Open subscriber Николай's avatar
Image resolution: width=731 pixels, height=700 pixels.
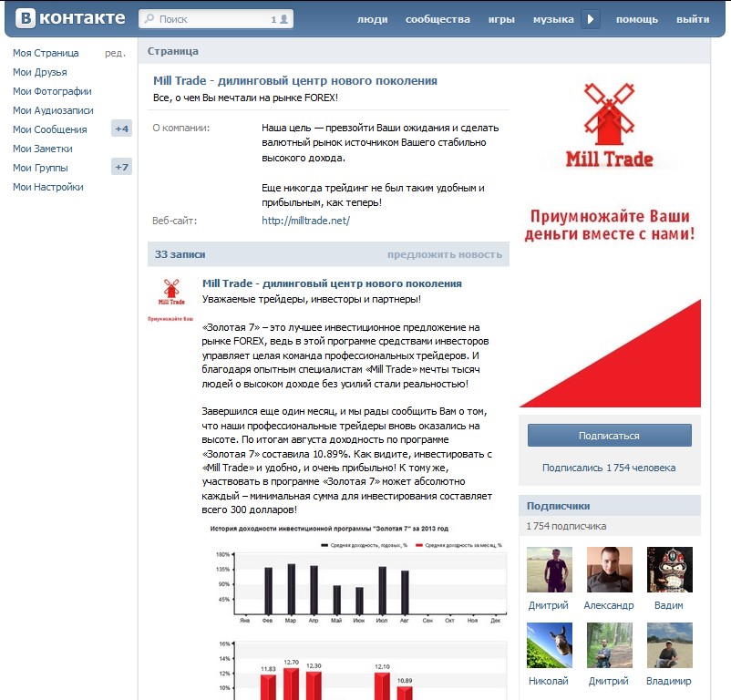pyautogui.click(x=550, y=645)
